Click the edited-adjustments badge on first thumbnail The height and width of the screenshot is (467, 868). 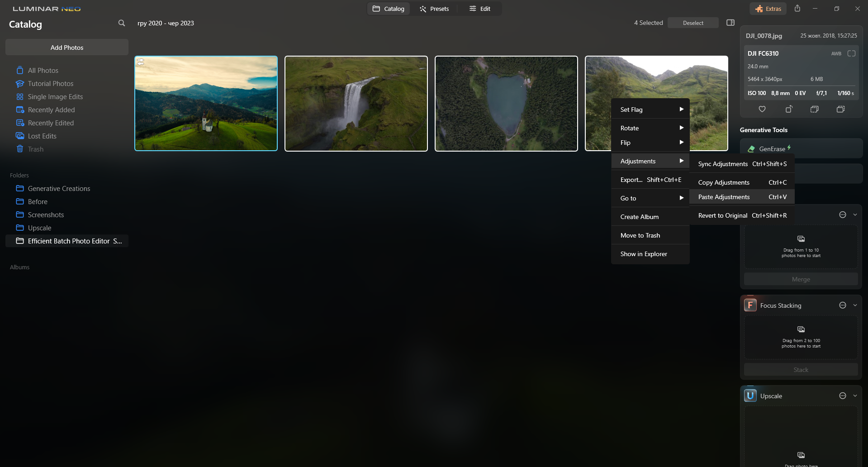point(141,62)
